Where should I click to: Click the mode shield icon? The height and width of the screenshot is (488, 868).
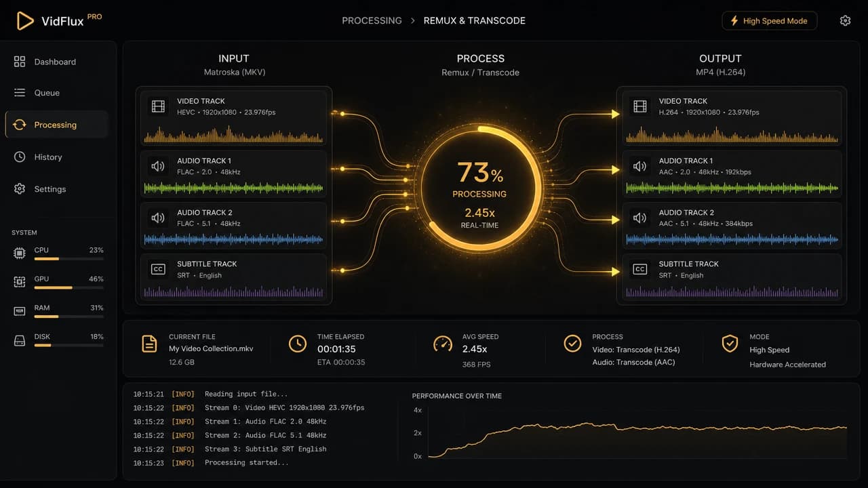[x=730, y=344]
